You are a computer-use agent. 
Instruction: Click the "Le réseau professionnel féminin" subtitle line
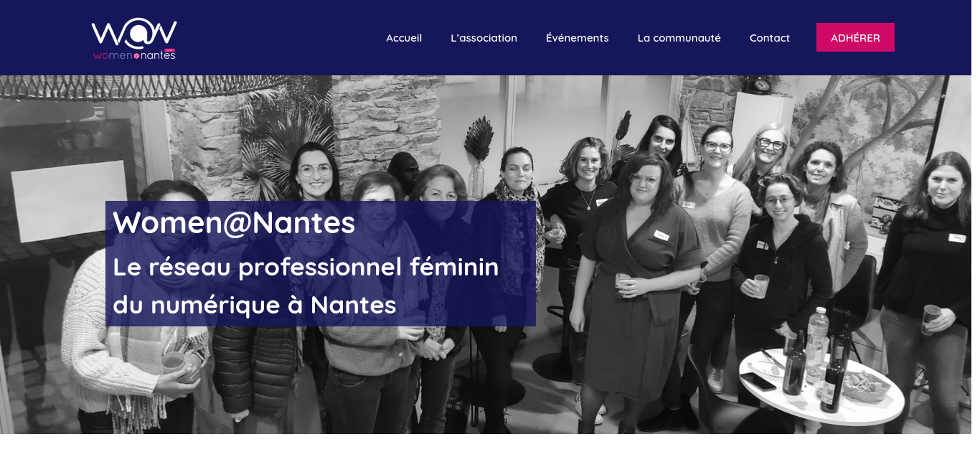(x=306, y=266)
